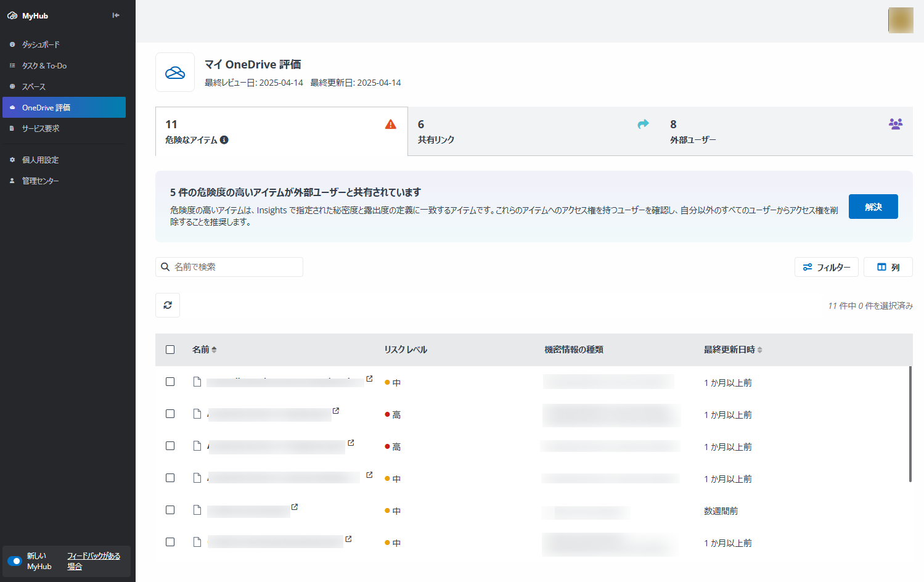
Task: Click the user avatar at top right
Action: [900, 20]
